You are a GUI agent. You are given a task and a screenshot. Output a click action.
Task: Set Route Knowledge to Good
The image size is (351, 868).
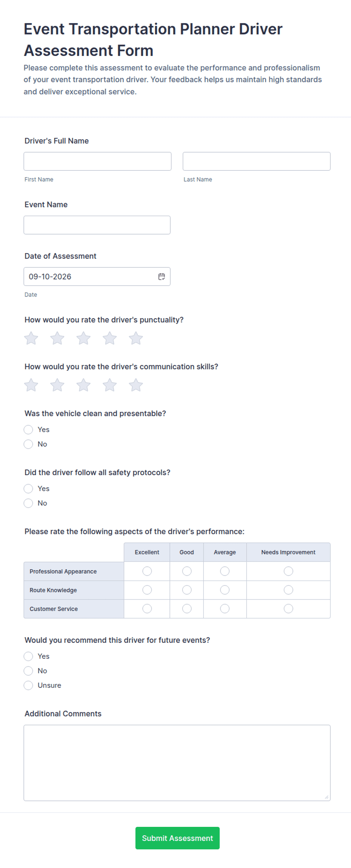(x=187, y=590)
